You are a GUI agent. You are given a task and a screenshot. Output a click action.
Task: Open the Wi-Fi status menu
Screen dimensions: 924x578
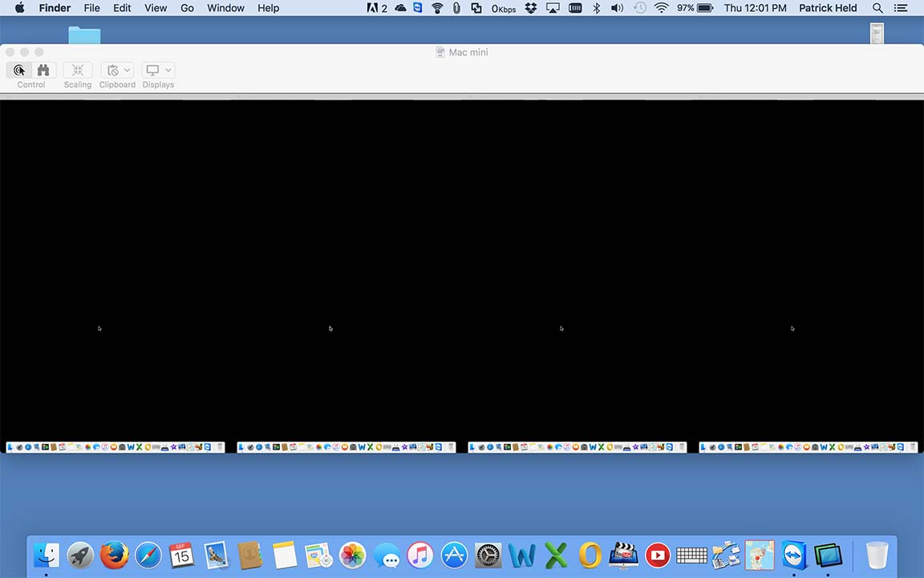[x=662, y=8]
